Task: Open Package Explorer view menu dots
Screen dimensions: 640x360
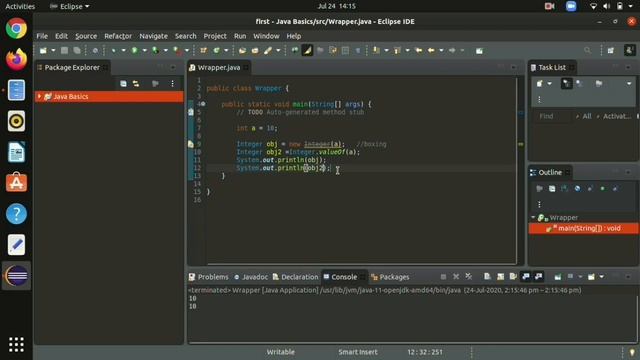Action: [172, 84]
